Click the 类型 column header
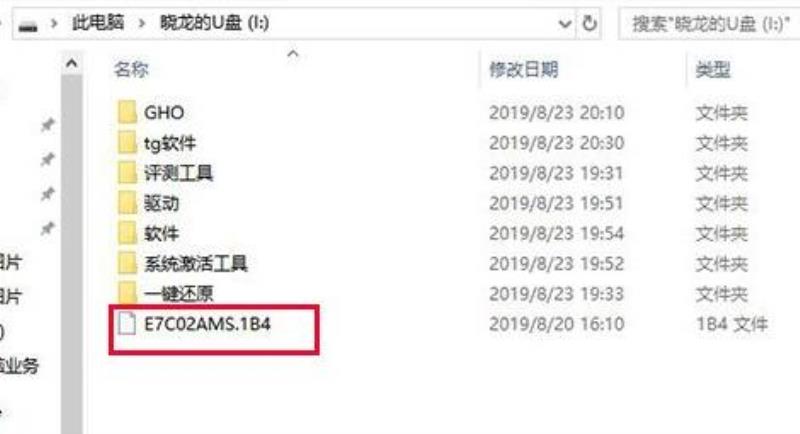This screenshot has height=434, width=800. [x=713, y=69]
